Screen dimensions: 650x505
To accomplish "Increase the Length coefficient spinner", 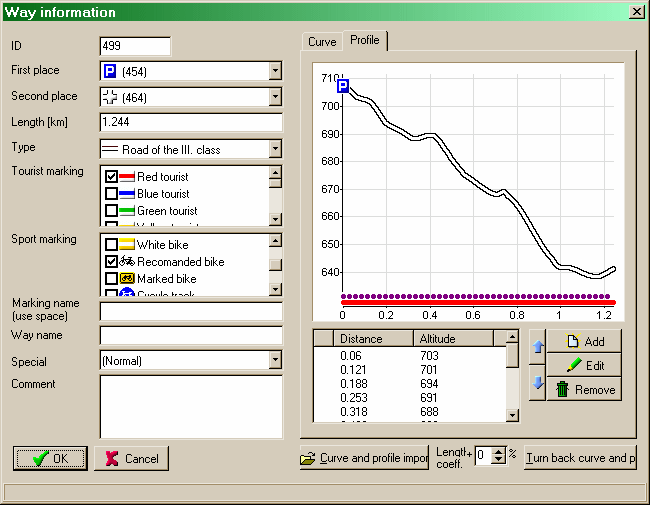I will 499,450.
